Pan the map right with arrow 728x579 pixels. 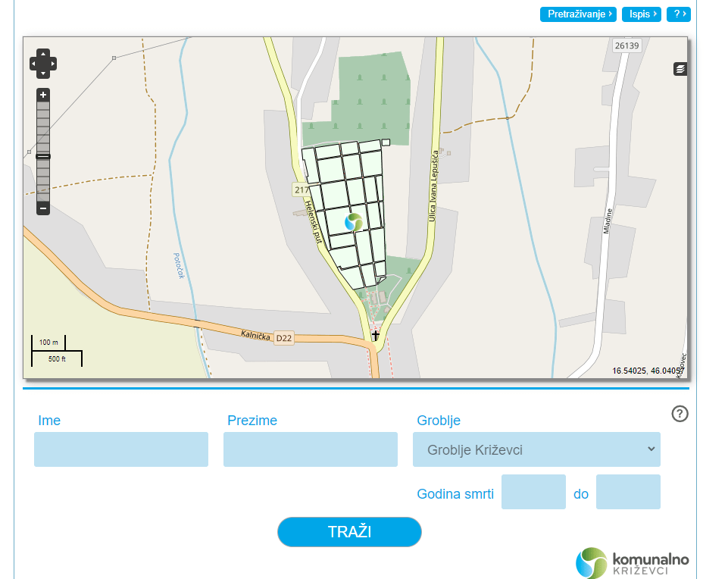point(52,64)
